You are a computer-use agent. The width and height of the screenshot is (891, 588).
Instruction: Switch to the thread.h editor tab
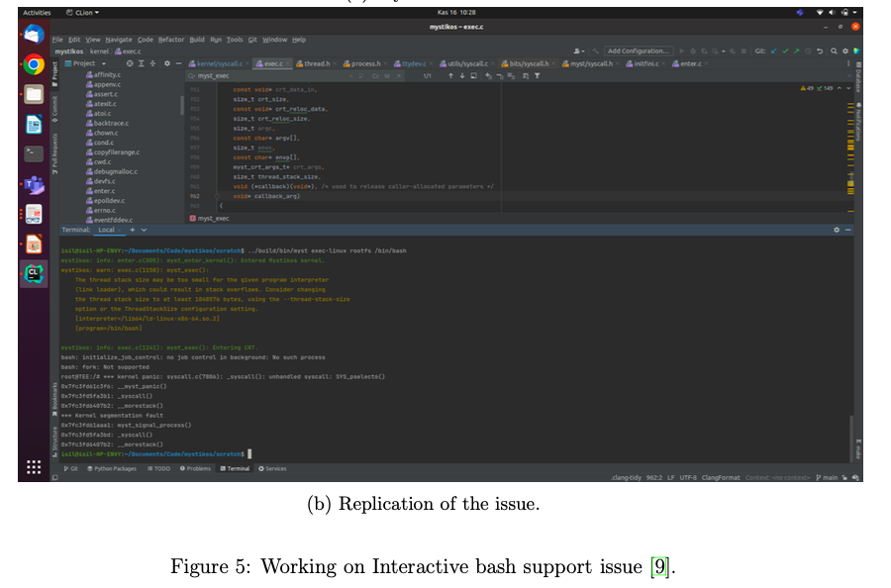316,63
